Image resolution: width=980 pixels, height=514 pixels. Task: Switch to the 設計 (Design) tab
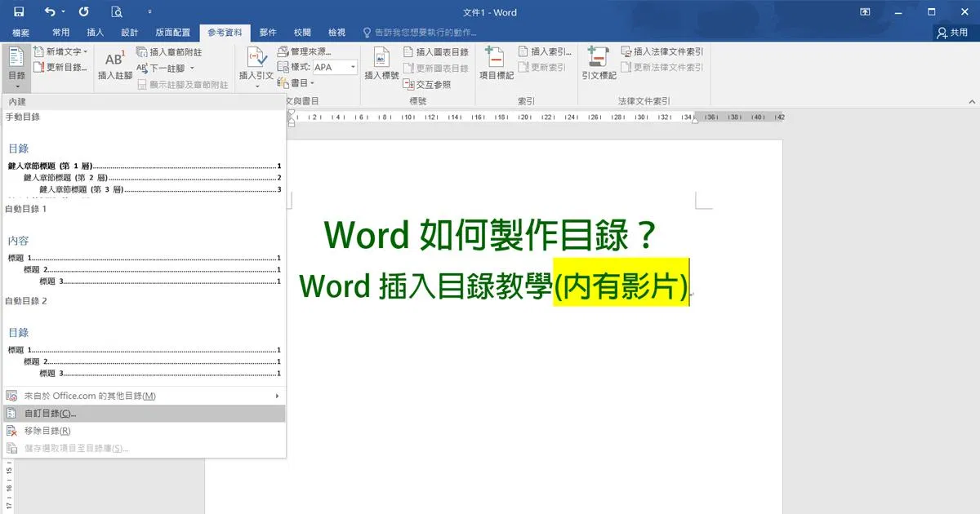point(129,33)
